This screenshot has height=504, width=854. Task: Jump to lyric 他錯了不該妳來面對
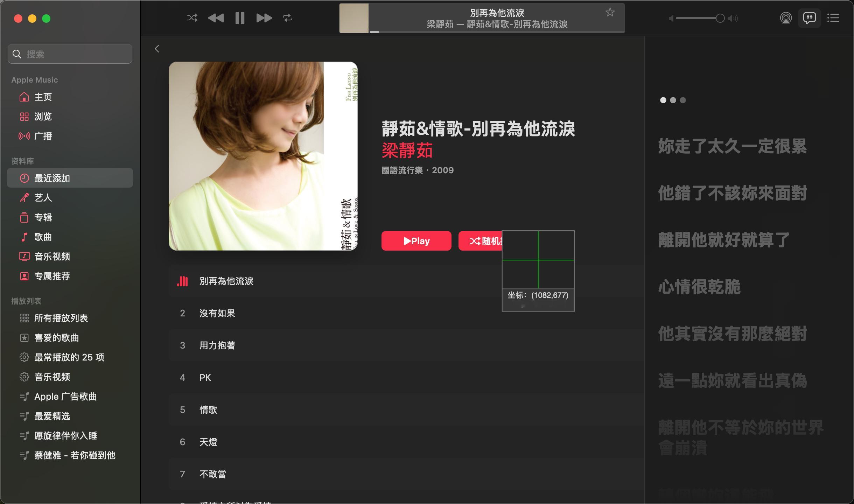point(732,193)
